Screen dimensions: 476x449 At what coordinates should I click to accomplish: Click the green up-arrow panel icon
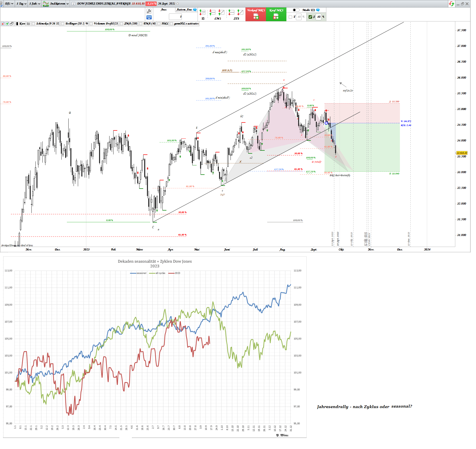(7, 24)
